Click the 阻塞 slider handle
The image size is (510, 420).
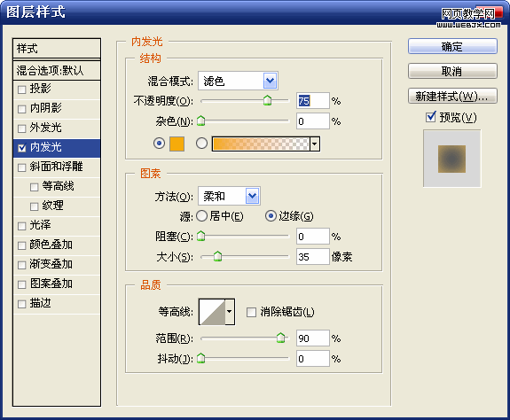click(201, 236)
